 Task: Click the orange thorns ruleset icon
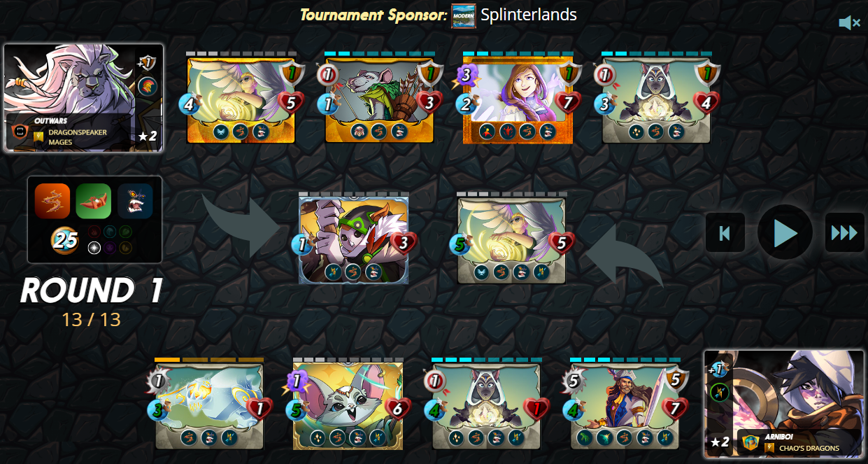(52, 202)
